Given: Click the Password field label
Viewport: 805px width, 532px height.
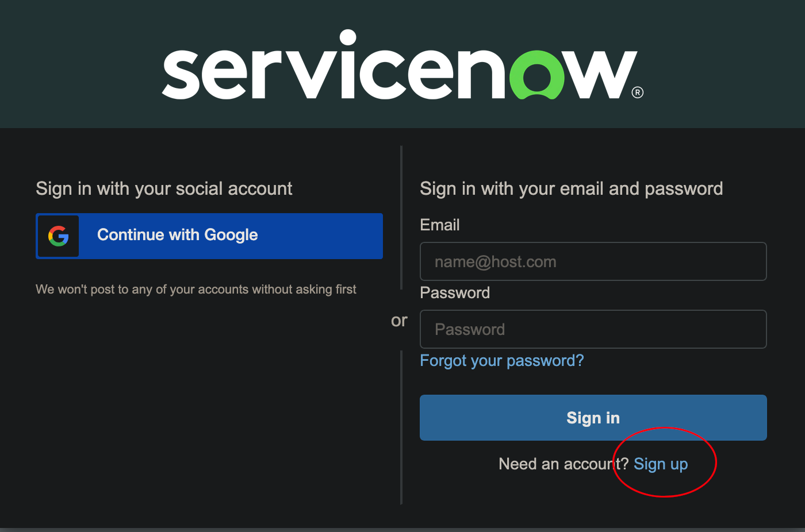Looking at the screenshot, I should coord(455,293).
